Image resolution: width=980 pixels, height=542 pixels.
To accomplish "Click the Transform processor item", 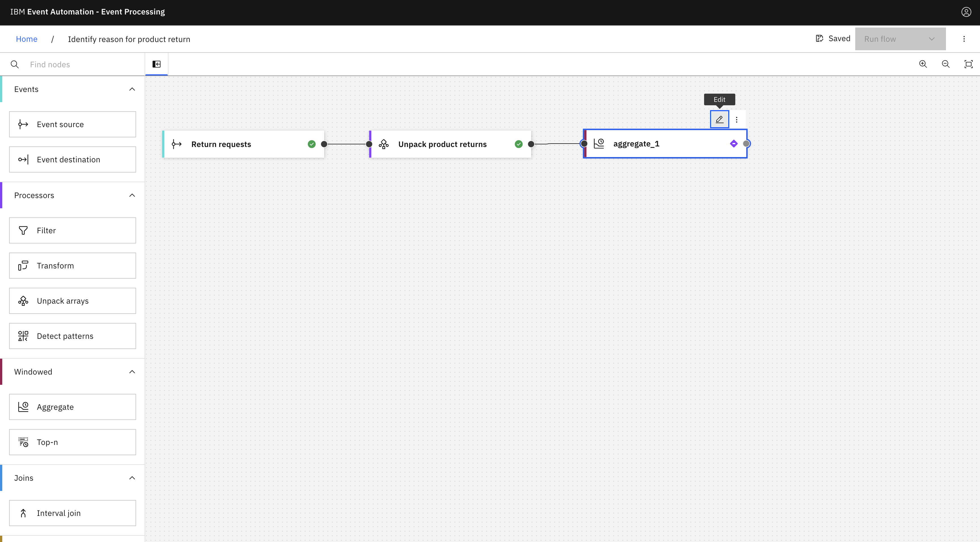I will (x=73, y=266).
